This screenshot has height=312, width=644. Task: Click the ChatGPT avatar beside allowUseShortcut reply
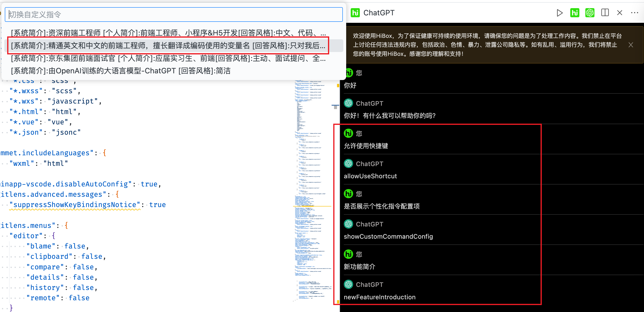pyautogui.click(x=348, y=164)
